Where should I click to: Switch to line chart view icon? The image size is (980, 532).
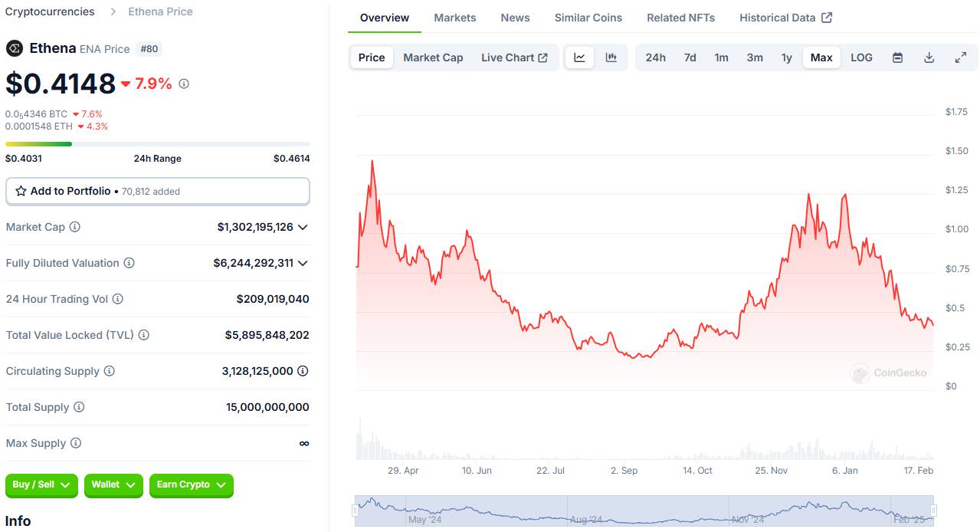pyautogui.click(x=580, y=57)
